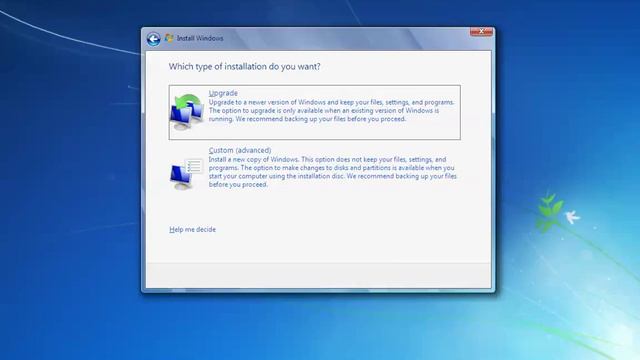This screenshot has height=360, width=640.
Task: Go back using the blue arrow button
Action: point(153,39)
